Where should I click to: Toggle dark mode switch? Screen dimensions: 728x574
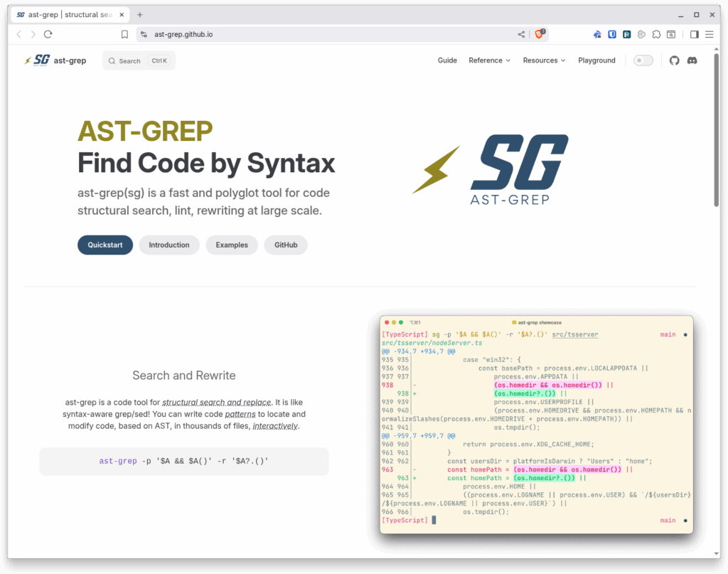click(643, 60)
